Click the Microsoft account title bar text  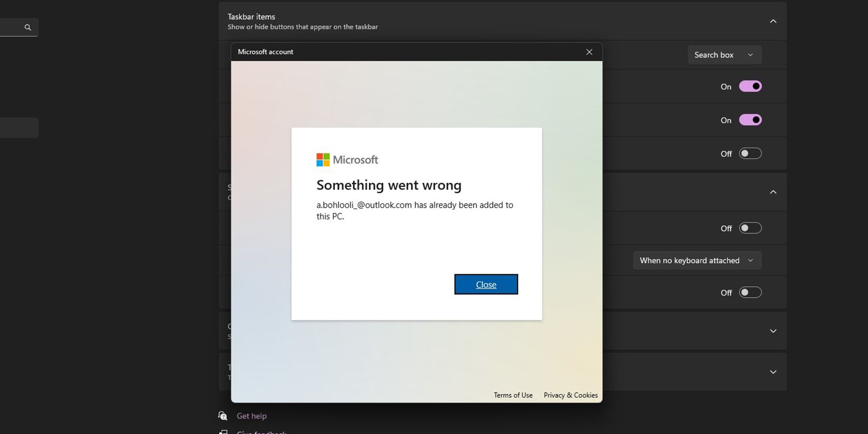point(266,52)
